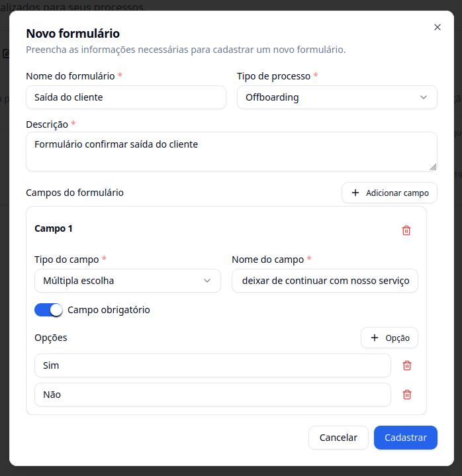Click the Campo obrigatório label text
Screen dimensions: 462x476
tap(109, 310)
